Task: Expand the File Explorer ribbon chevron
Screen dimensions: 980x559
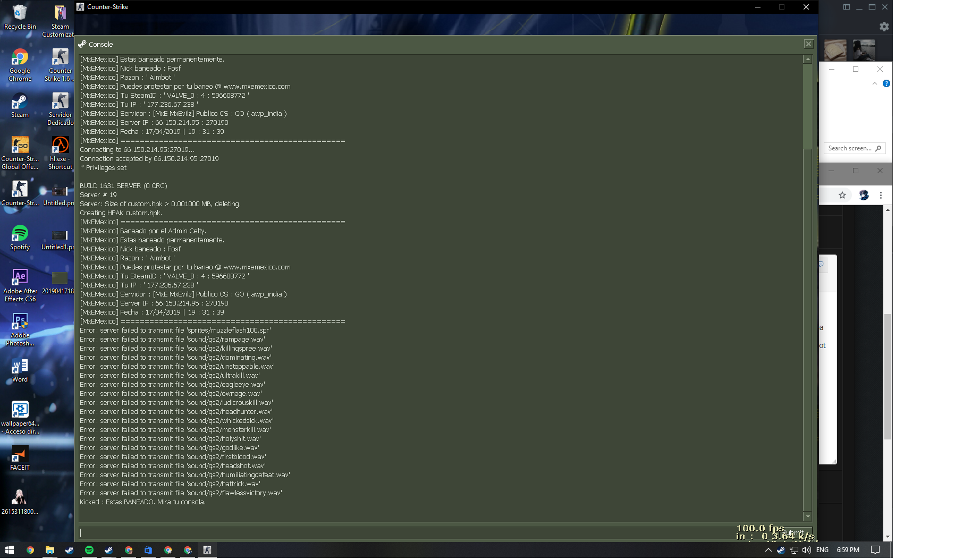Action: pos(874,83)
